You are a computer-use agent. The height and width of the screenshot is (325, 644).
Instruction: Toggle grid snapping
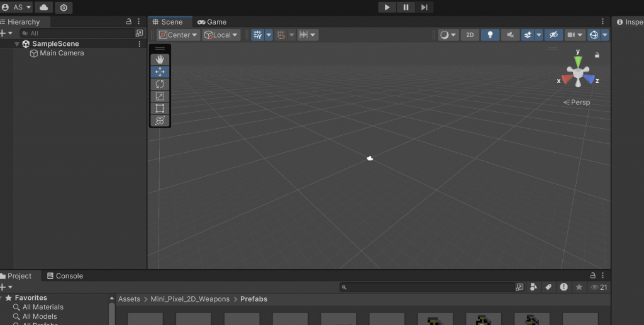tap(280, 35)
